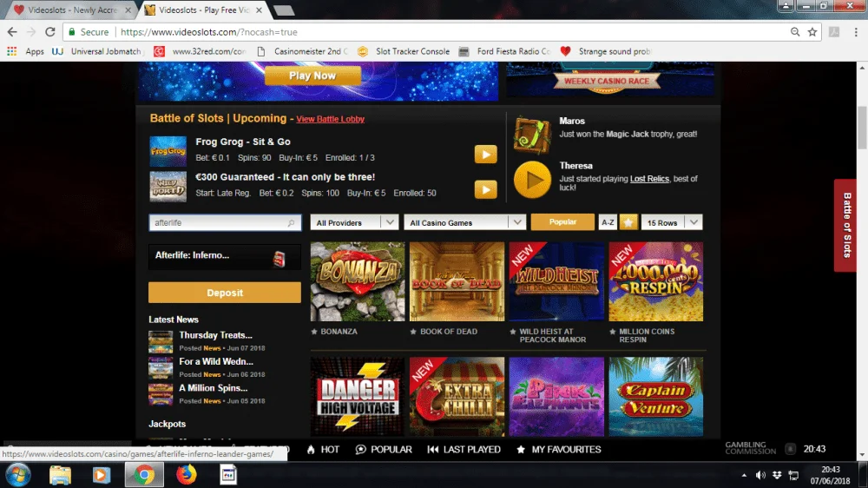
Task: Open A Million Spins news item
Action: (214, 388)
